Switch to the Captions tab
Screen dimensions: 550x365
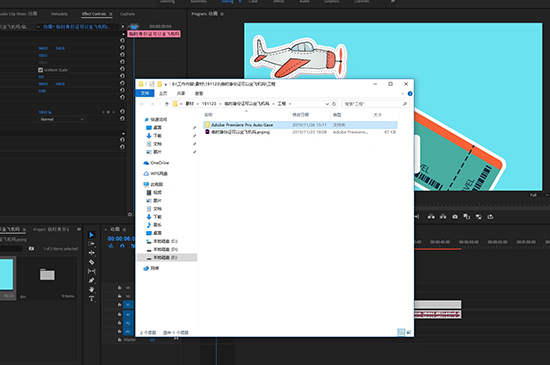point(127,14)
